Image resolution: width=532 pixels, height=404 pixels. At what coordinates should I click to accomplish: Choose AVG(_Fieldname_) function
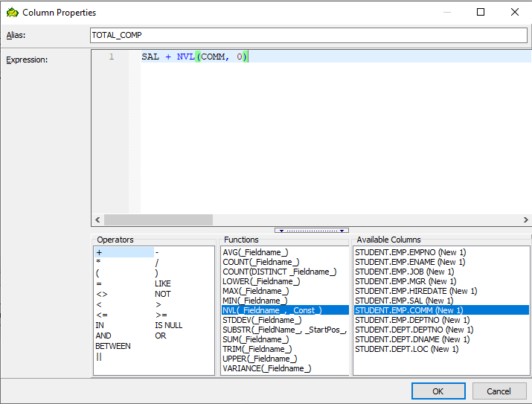point(255,252)
